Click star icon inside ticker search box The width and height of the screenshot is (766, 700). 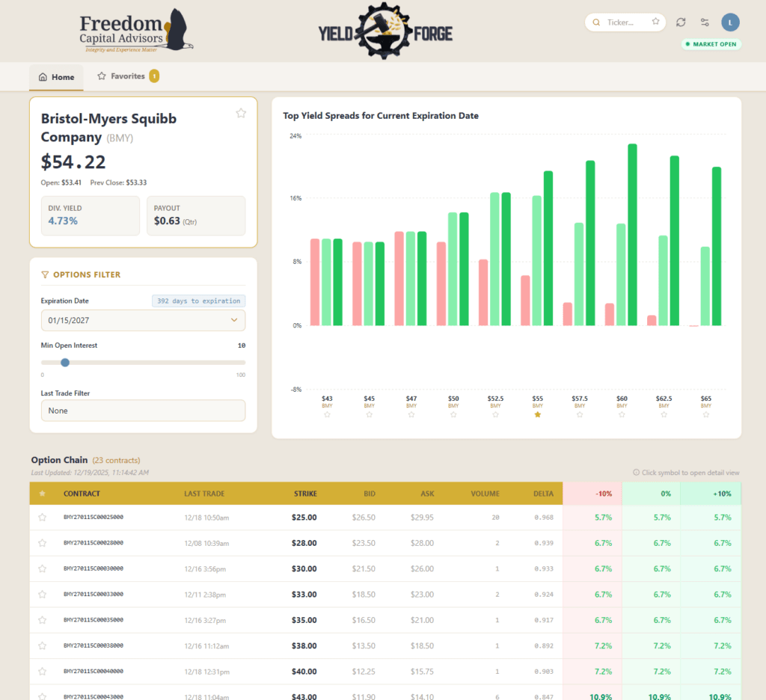click(x=655, y=22)
